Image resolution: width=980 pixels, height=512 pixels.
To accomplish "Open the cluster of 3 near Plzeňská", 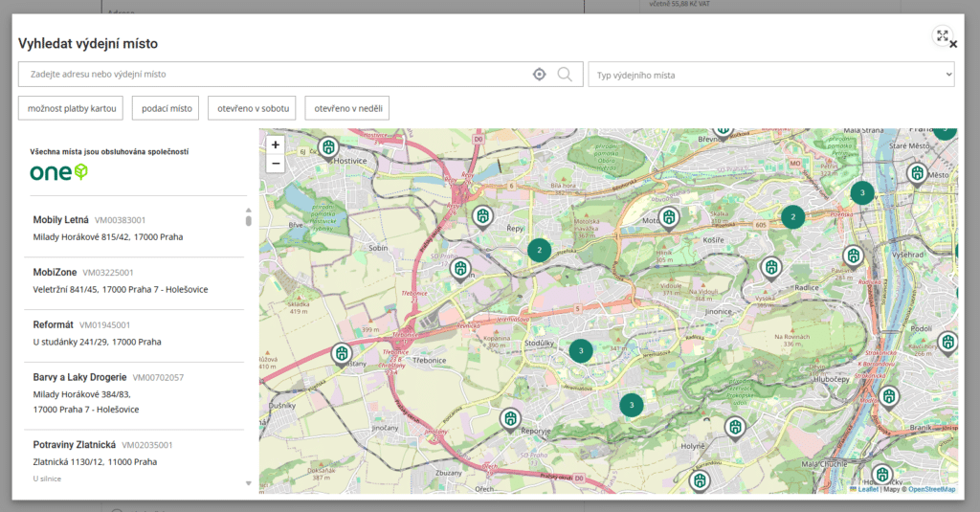I will (862, 192).
